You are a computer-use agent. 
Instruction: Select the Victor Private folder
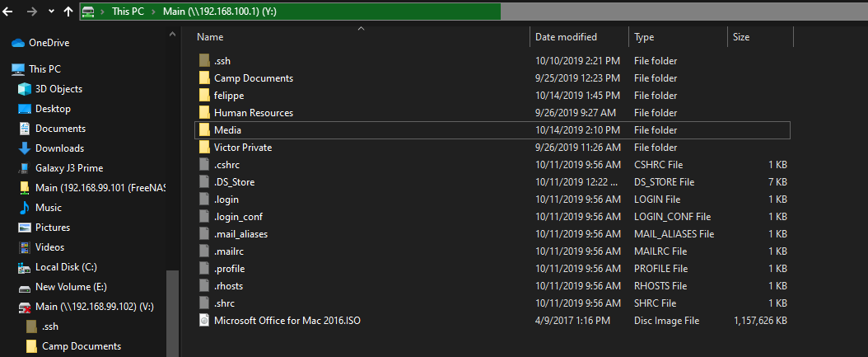click(242, 148)
